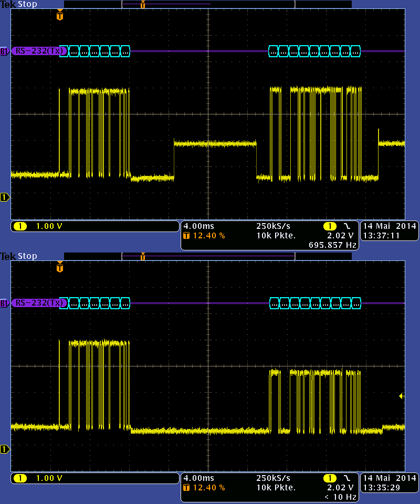Click the orange T icon beside 12.40 % in the upper capture

click(x=186, y=236)
